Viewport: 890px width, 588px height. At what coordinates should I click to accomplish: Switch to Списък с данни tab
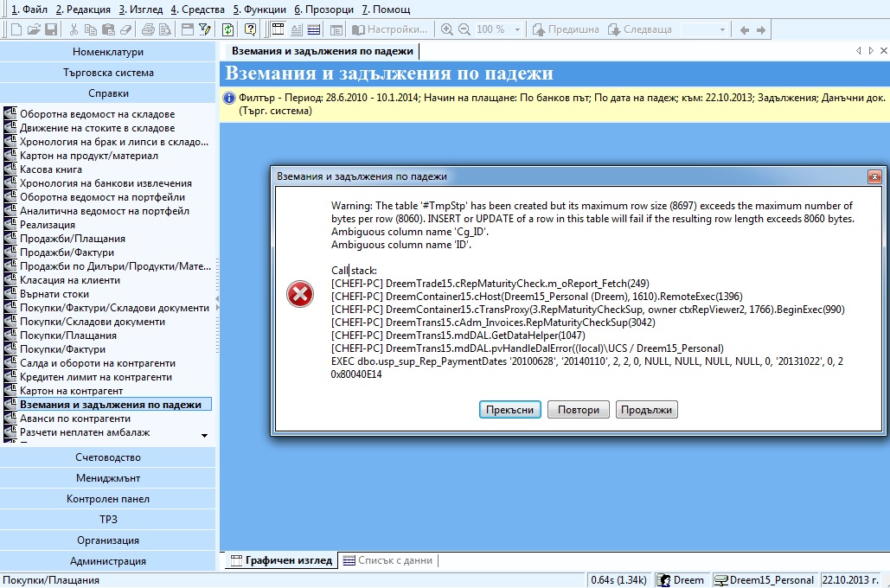387,560
